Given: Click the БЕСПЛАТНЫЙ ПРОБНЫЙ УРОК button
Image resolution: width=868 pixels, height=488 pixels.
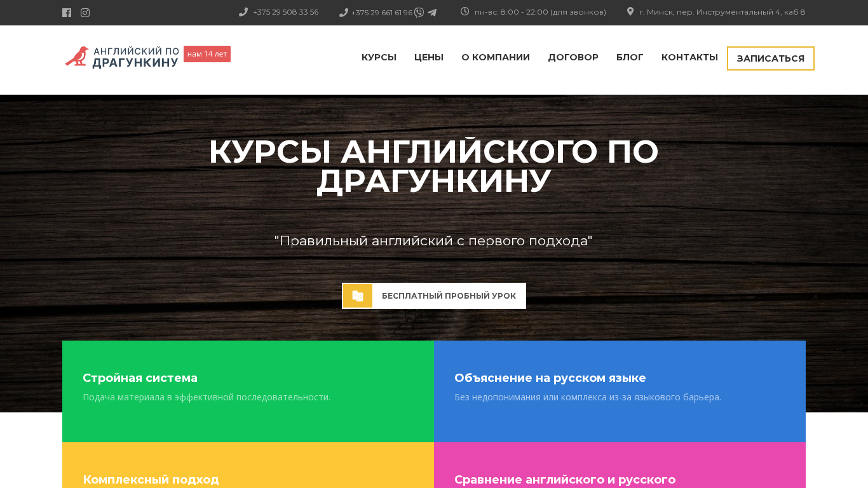Looking at the screenshot, I should tap(434, 296).
